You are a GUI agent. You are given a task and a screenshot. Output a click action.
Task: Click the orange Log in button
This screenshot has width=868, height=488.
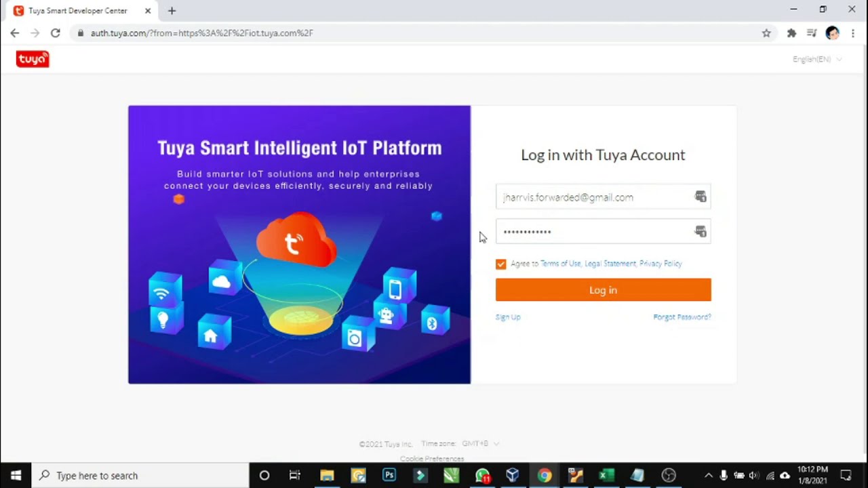pyautogui.click(x=603, y=290)
